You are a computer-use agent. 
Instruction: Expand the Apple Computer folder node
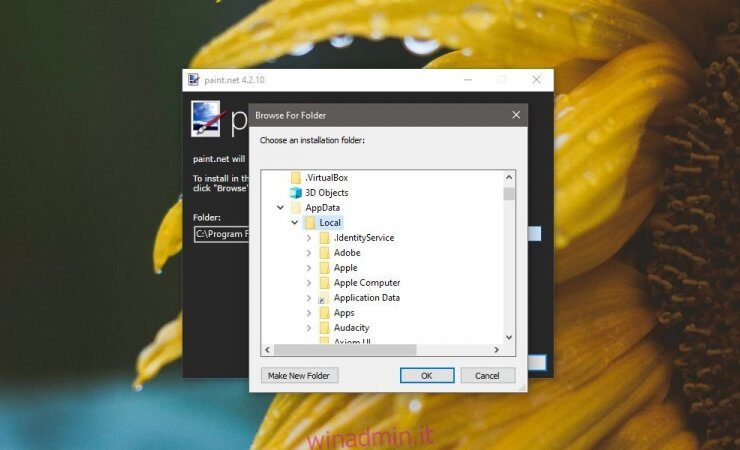pos(309,283)
